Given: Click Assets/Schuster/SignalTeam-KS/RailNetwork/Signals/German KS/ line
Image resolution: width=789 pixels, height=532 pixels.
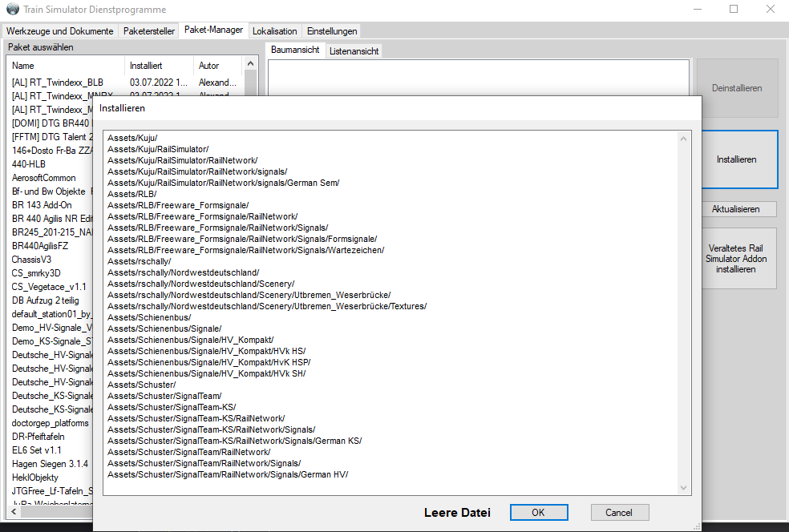Looking at the screenshot, I should pos(234,441).
